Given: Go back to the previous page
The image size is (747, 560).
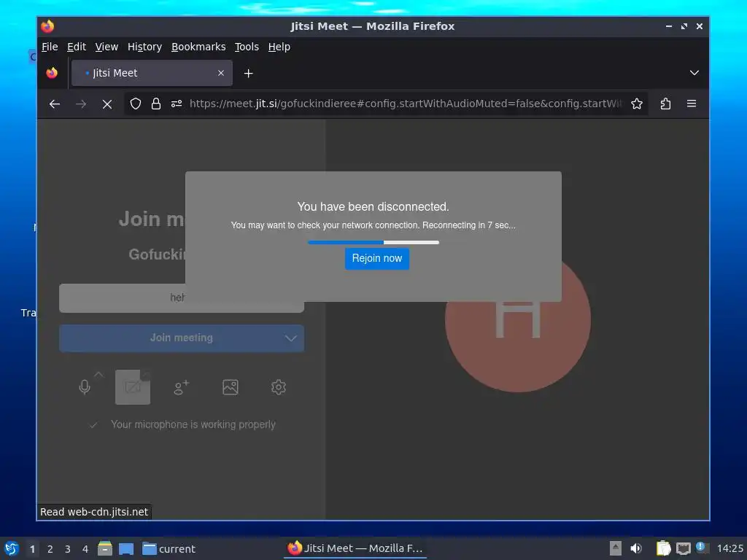Looking at the screenshot, I should tap(55, 104).
